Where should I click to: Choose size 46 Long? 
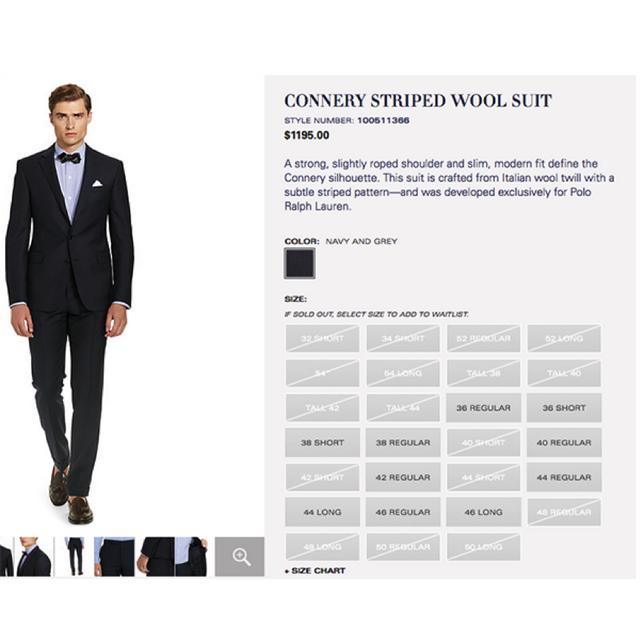coord(483,512)
